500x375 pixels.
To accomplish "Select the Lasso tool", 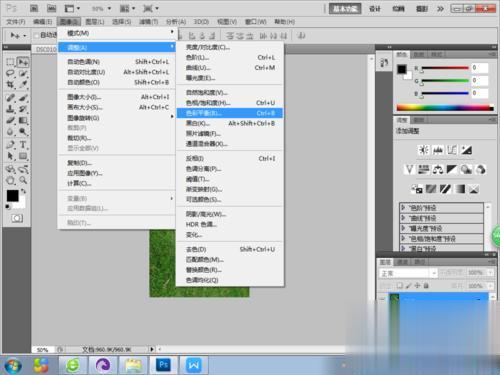I will tap(11, 74).
